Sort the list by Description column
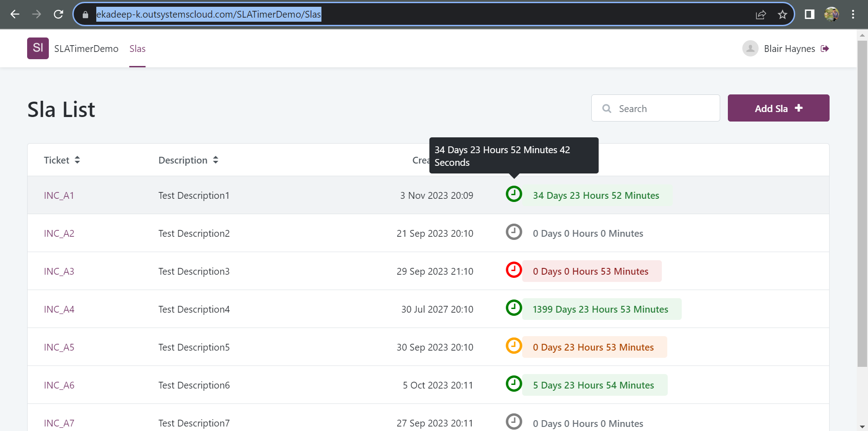The image size is (868, 431). pyautogui.click(x=189, y=160)
